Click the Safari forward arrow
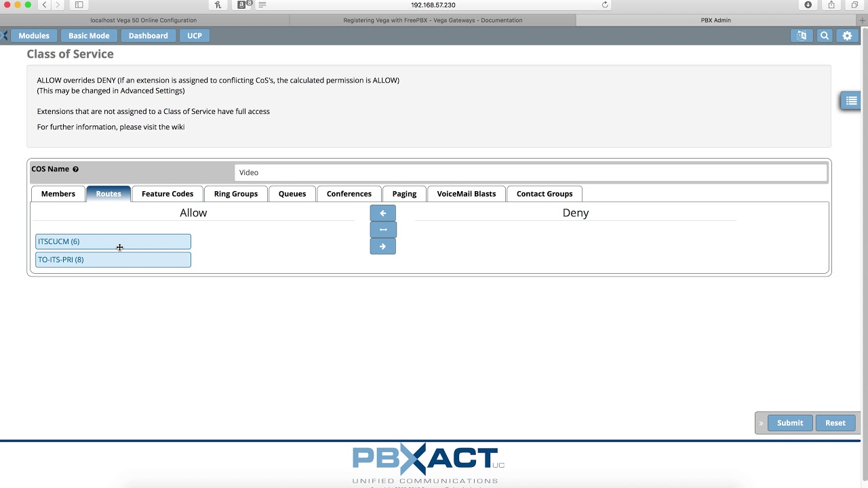 [x=58, y=5]
